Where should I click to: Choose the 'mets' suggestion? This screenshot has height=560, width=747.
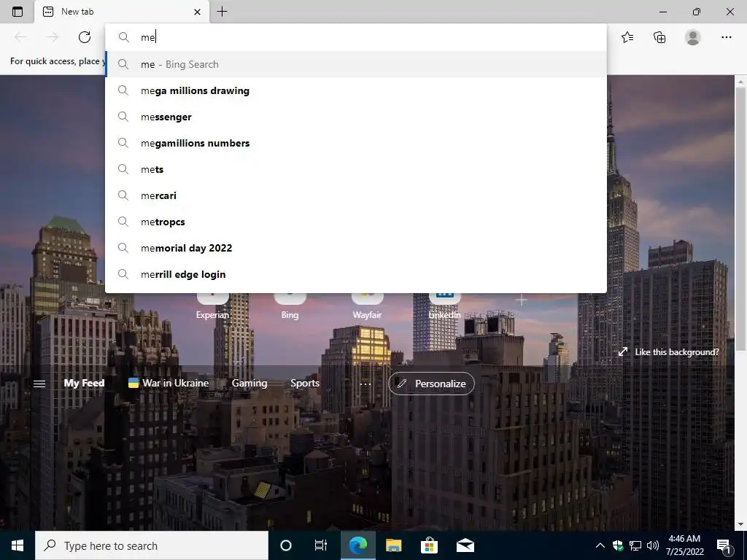tap(356, 169)
